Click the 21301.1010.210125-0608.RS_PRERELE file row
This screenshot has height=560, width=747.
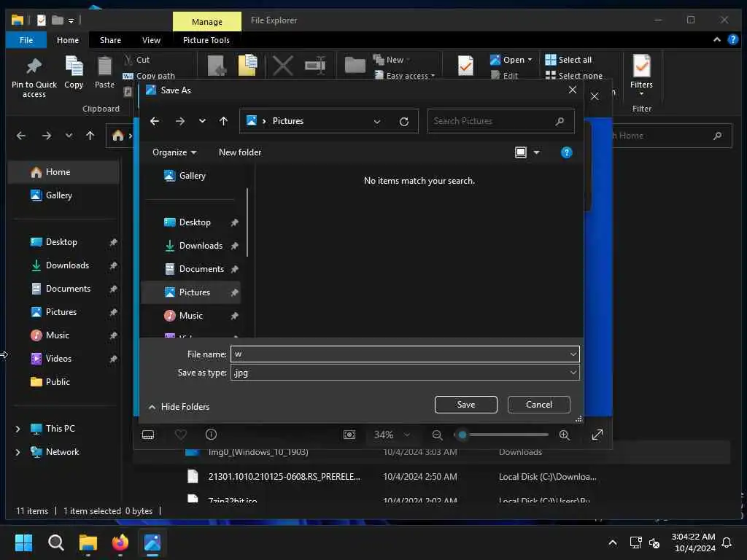coord(431,477)
